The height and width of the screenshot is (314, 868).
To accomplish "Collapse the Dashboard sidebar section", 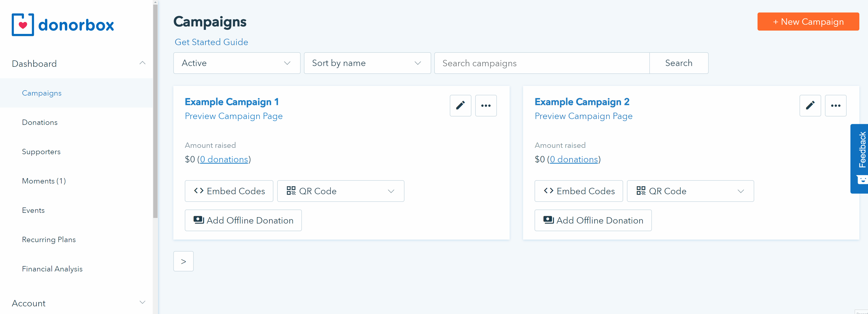I will (x=142, y=63).
